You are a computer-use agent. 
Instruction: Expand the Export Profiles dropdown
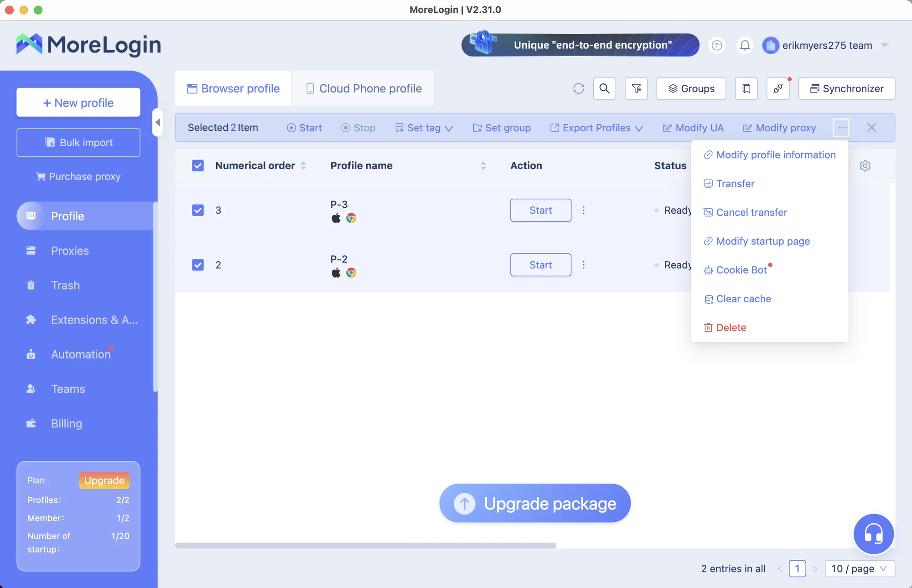click(x=596, y=128)
